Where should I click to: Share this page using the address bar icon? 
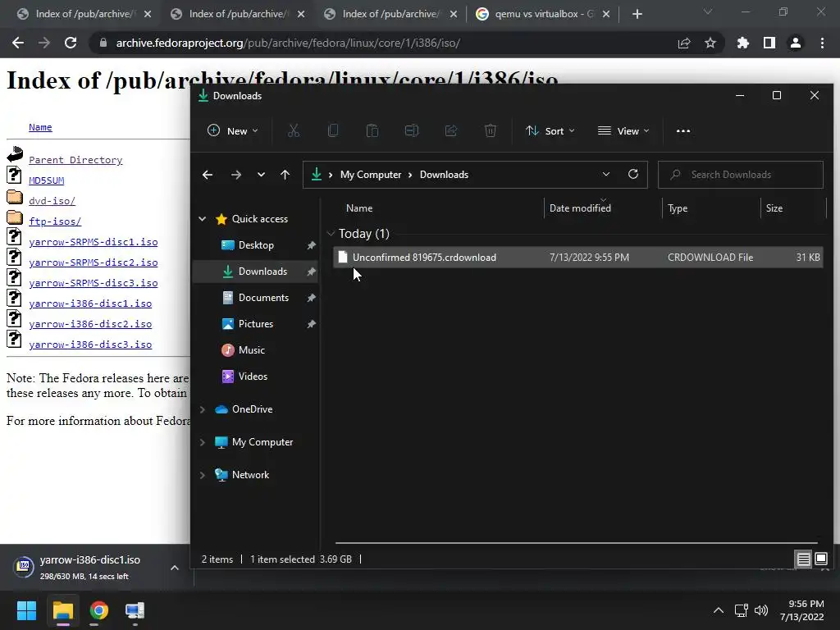tap(684, 43)
